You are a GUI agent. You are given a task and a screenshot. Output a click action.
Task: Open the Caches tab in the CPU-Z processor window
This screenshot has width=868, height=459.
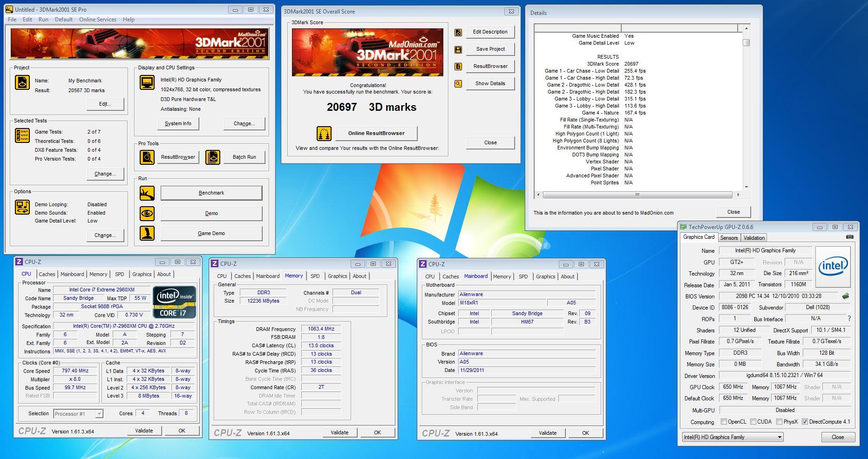(x=47, y=274)
